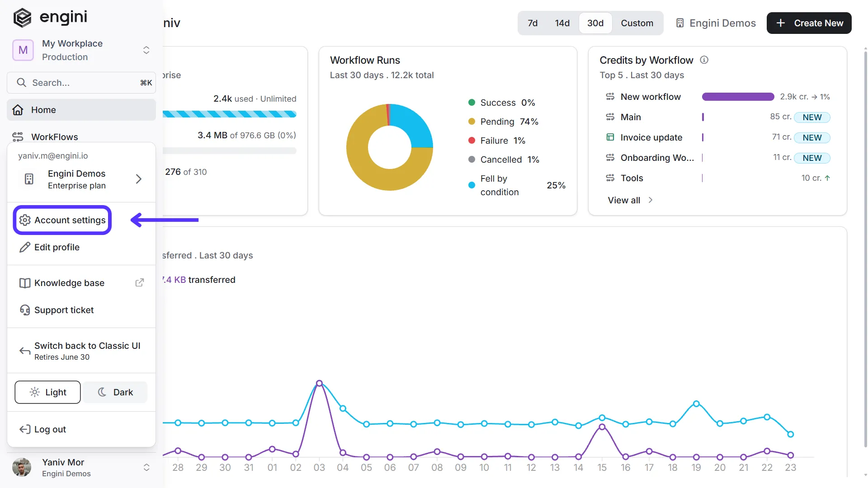Click the purple New workflow credits bar
Viewport: 868px width, 488px height.
click(738, 97)
